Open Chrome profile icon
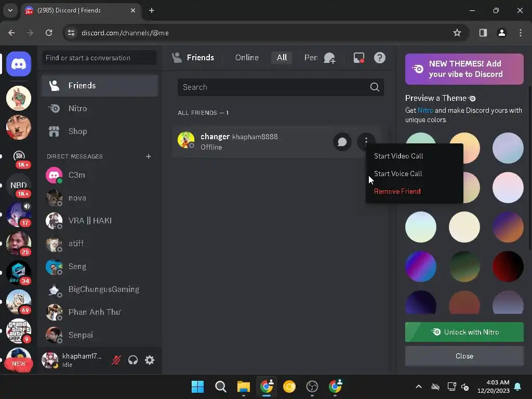532x399 pixels. 501,33
